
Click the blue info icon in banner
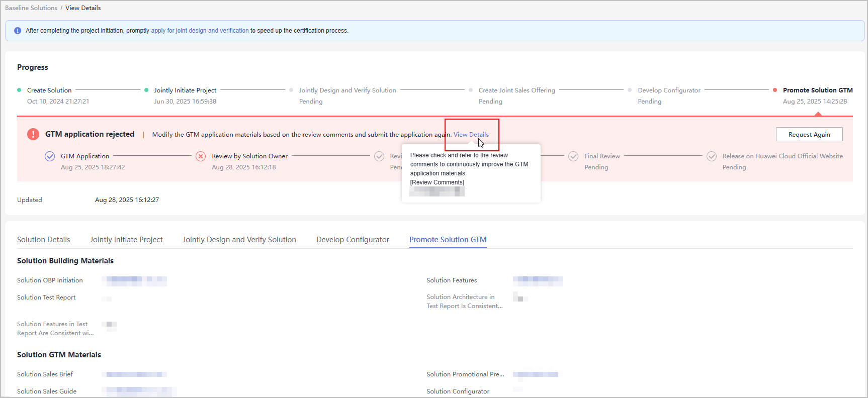click(18, 31)
